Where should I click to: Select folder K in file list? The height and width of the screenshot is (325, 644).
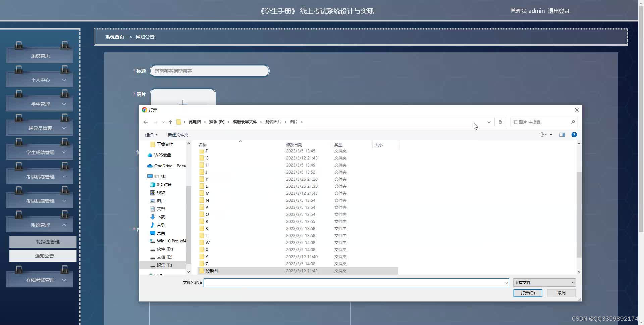coord(298,179)
